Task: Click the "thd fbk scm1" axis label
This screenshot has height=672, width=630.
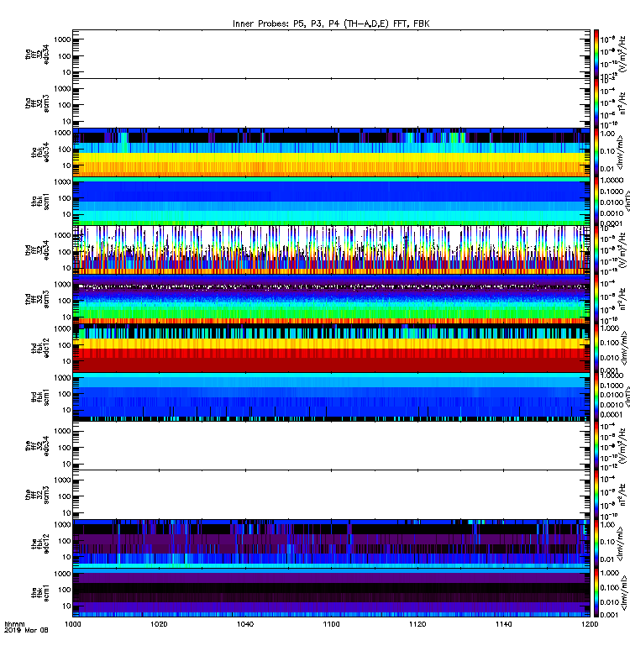Action: click(40, 396)
